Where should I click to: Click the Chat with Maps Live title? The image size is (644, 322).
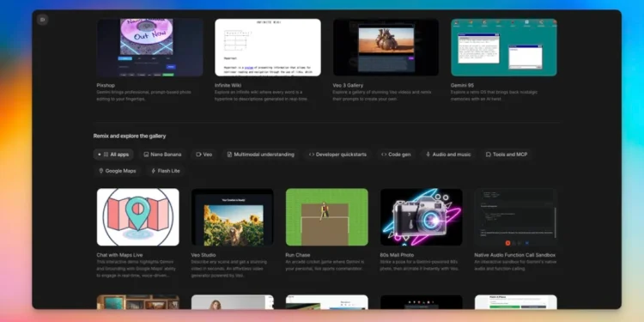[x=119, y=255]
